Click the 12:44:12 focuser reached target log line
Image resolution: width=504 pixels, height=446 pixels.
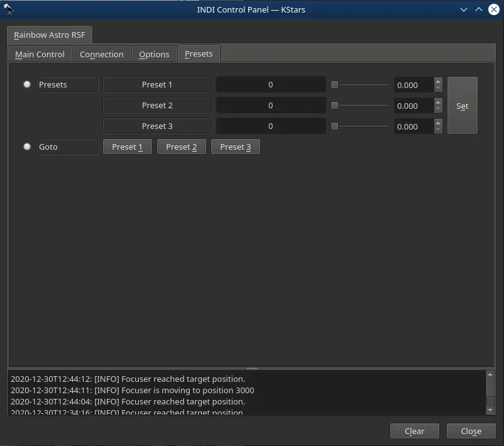(128, 379)
